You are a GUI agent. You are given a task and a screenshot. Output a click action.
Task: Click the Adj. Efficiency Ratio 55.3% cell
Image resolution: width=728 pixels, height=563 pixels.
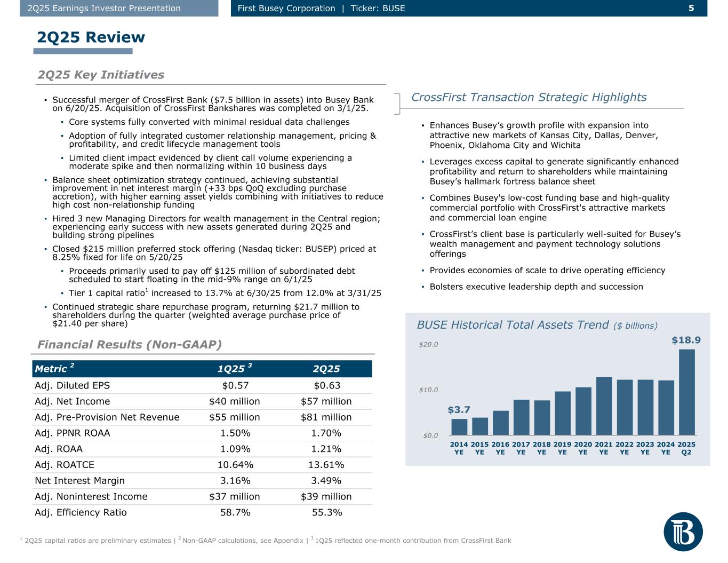[x=326, y=512]
